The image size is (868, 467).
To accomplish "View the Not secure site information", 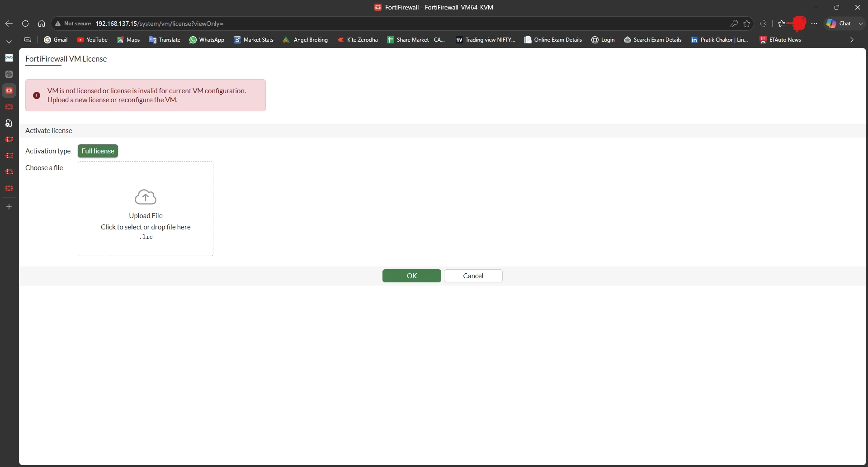I will [73, 24].
